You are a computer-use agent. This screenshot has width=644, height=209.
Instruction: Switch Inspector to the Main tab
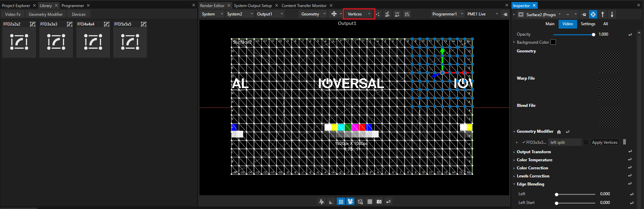[550, 24]
